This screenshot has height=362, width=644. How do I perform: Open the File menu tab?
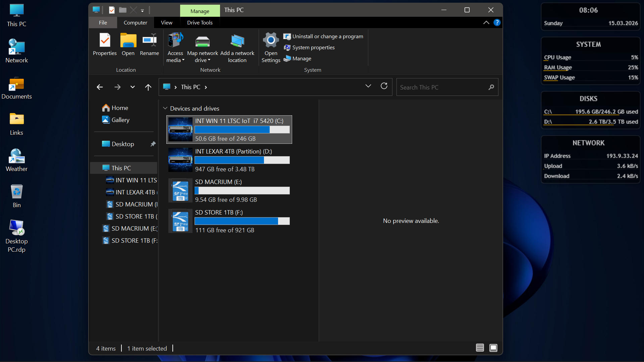point(103,22)
